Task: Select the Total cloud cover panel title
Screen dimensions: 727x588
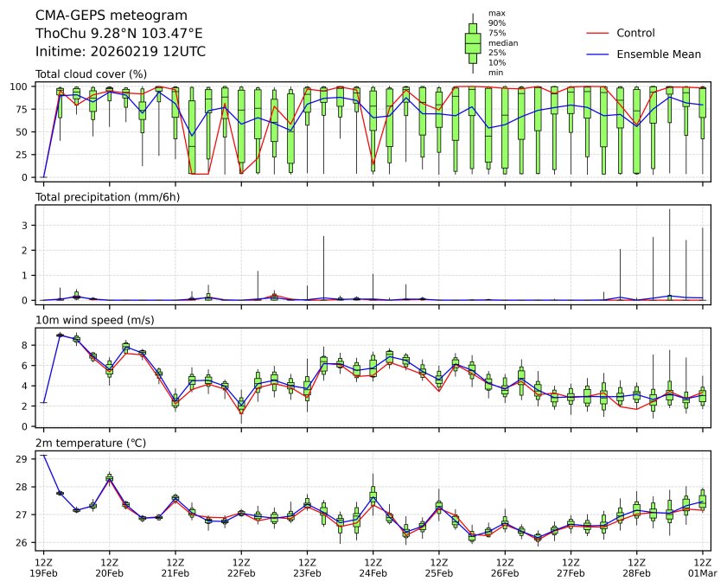Action: [91, 74]
